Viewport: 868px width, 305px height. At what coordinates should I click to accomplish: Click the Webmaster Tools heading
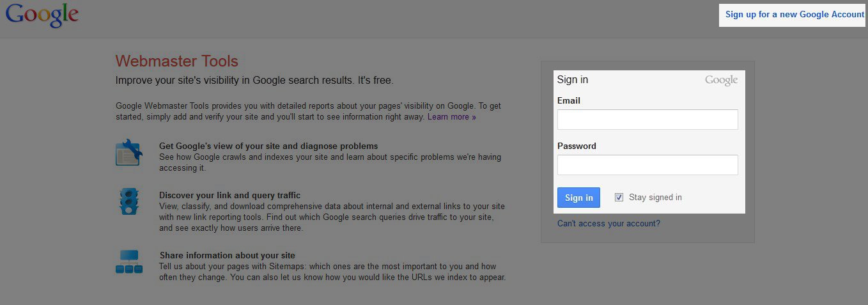[x=176, y=61]
